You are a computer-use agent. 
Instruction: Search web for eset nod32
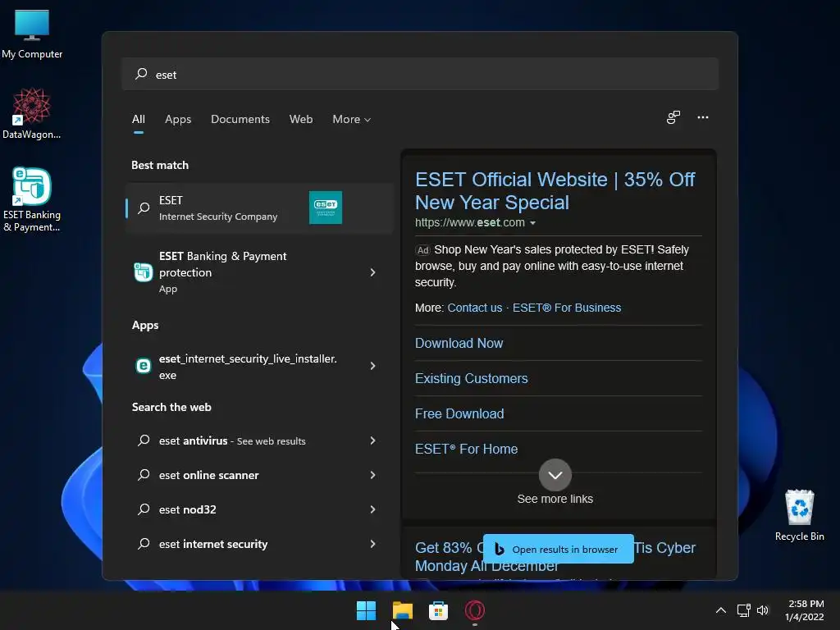(259, 509)
